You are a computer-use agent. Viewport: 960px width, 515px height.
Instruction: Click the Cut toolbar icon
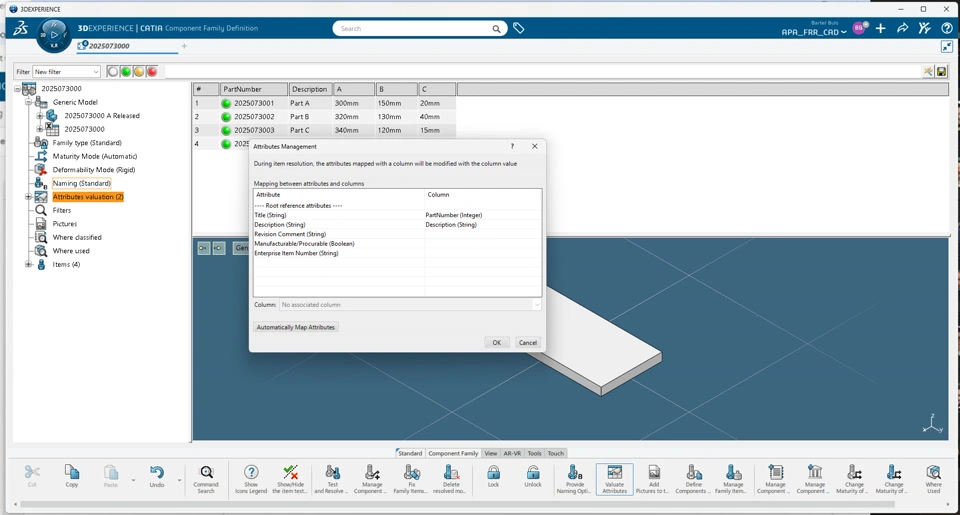point(32,476)
